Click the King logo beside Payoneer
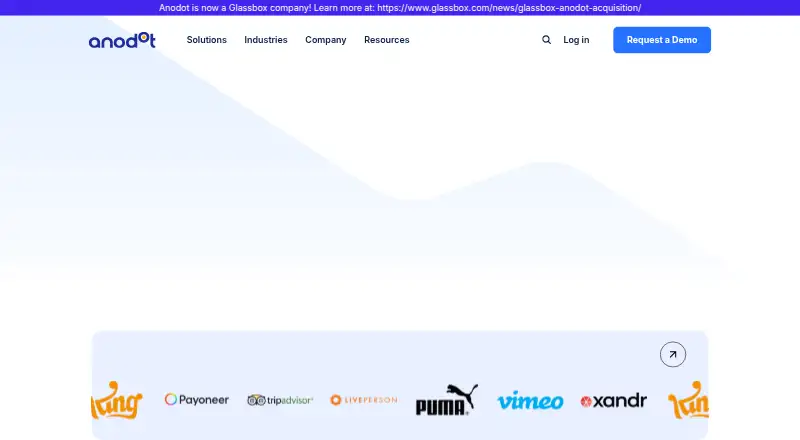Viewport: 800px width, 440px height. coord(117,400)
